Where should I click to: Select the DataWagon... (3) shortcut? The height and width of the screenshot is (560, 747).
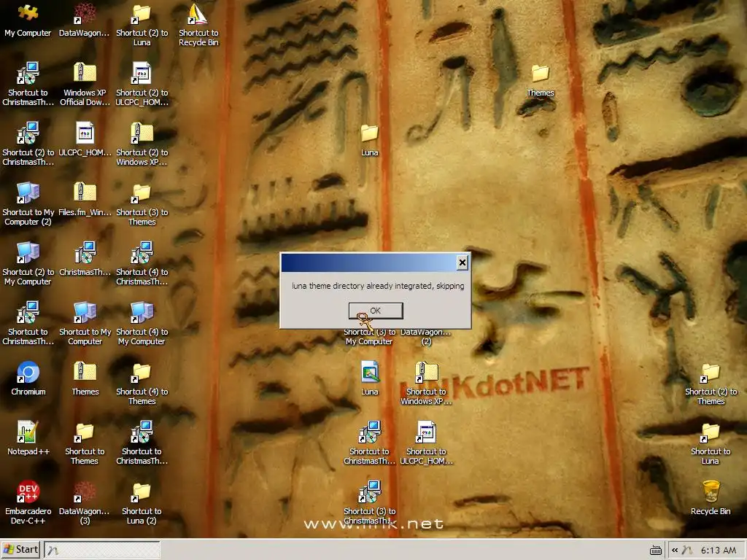[85, 502]
